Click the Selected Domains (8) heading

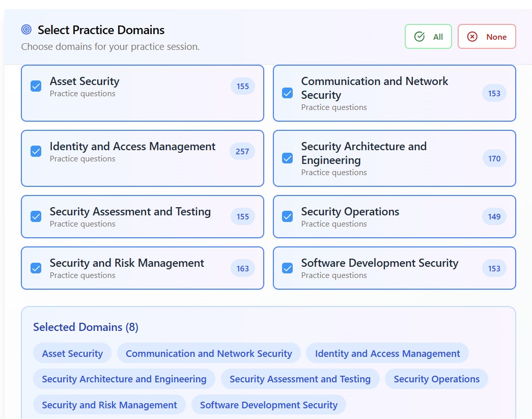tap(86, 327)
